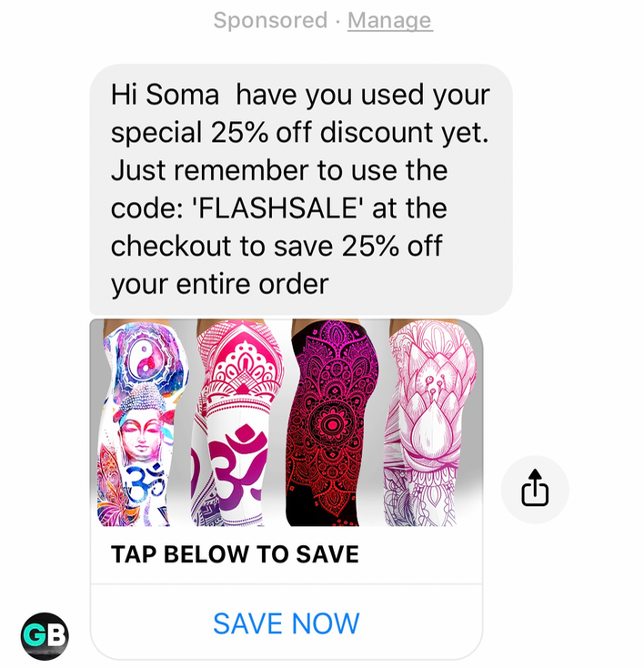Tap the TAP BELOW TO SAVE heading
Screen dimensions: 644x668
coord(235,554)
